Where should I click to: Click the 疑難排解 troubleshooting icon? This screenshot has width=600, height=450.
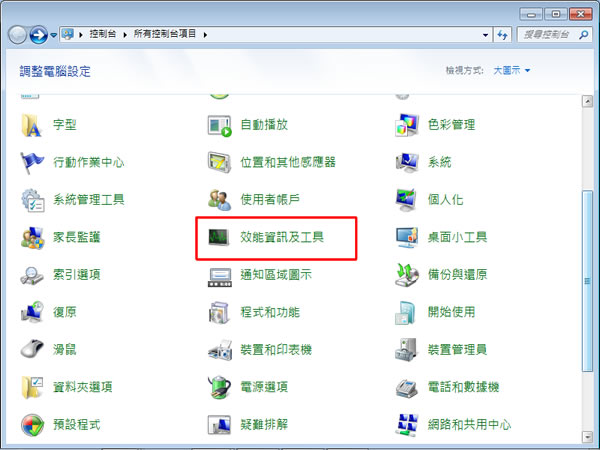(x=219, y=425)
